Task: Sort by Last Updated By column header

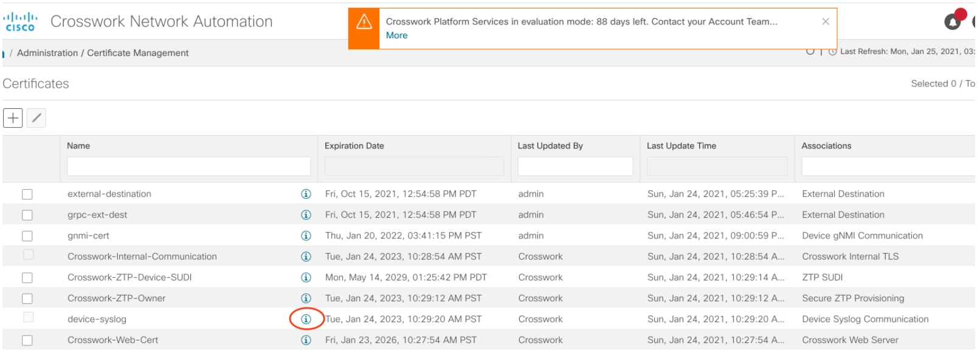Action: (550, 146)
